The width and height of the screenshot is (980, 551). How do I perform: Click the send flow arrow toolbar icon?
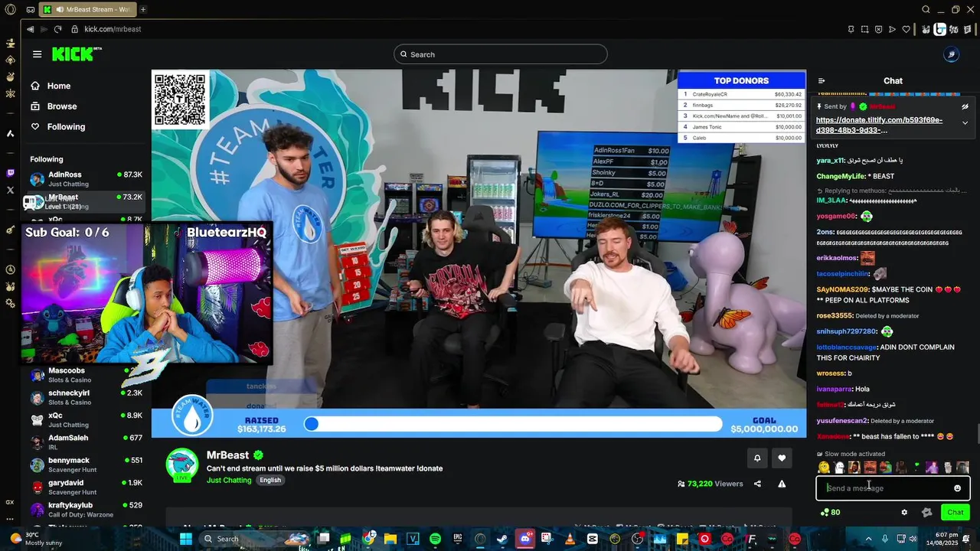(893, 29)
